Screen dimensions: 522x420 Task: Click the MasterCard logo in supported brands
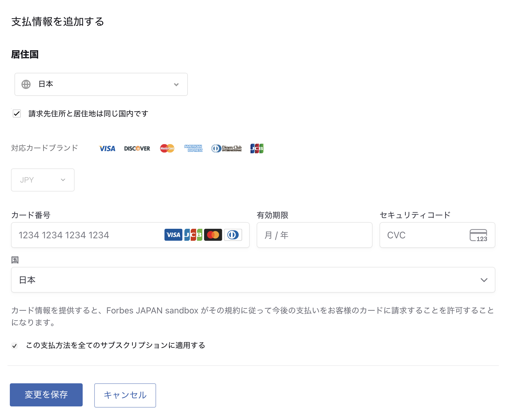coord(167,148)
